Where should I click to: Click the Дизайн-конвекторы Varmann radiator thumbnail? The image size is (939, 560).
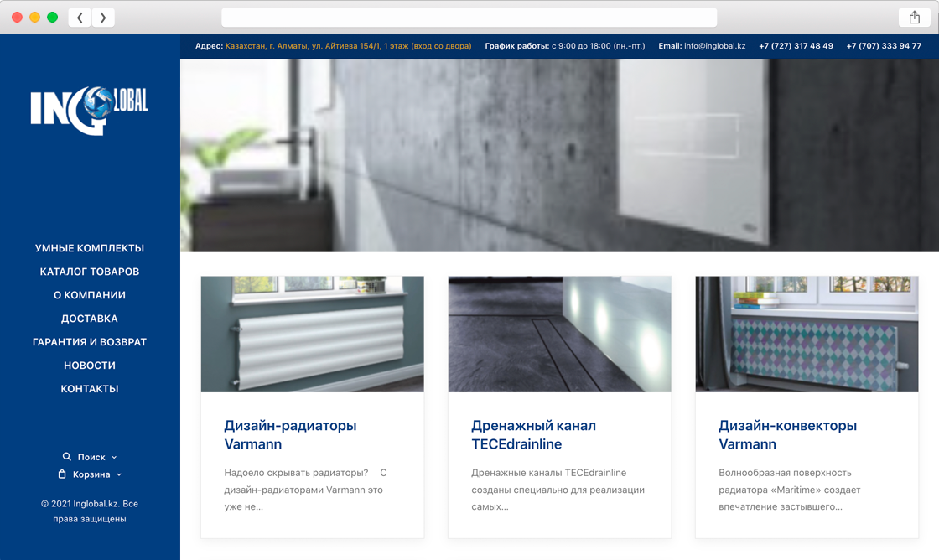tap(807, 334)
